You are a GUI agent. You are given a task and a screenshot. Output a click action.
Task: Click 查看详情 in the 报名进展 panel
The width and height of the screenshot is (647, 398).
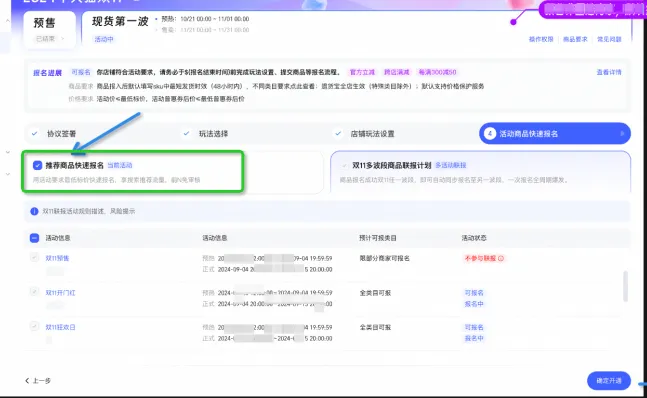click(x=609, y=72)
